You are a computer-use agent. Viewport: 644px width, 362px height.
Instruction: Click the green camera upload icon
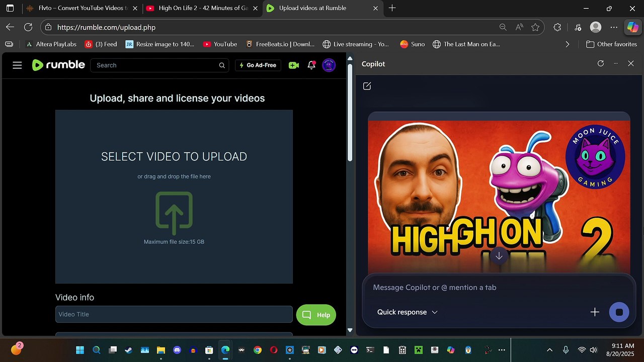pos(294,65)
